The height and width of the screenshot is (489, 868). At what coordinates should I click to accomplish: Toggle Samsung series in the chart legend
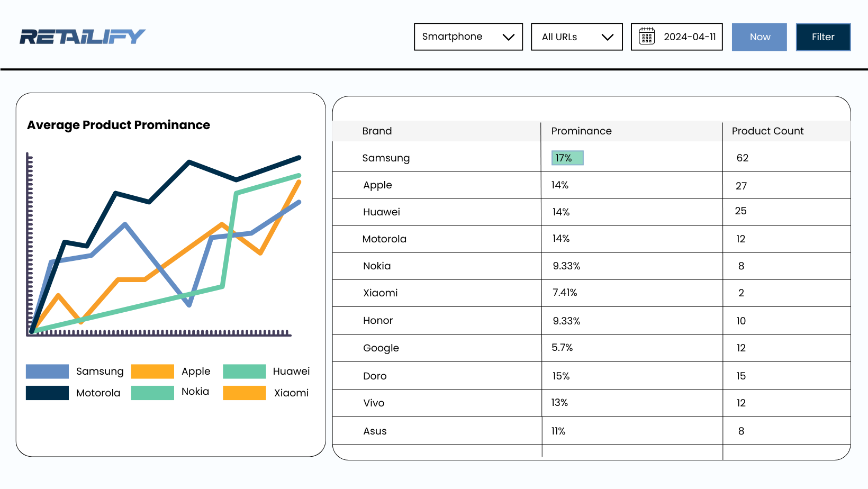tap(100, 371)
